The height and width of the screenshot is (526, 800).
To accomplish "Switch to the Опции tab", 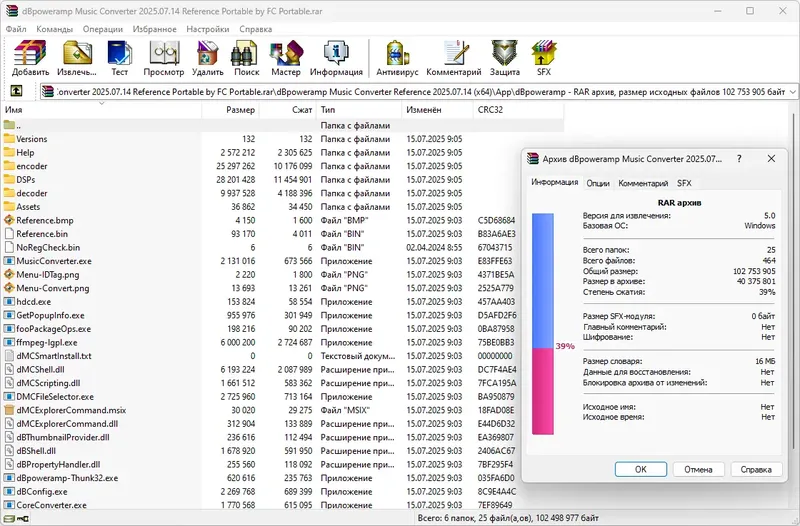I will (598, 183).
